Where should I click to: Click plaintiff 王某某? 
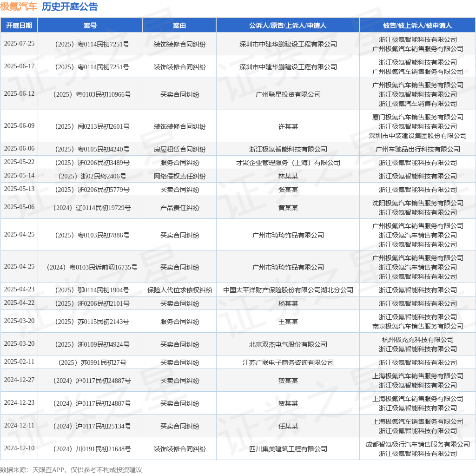(x=288, y=322)
